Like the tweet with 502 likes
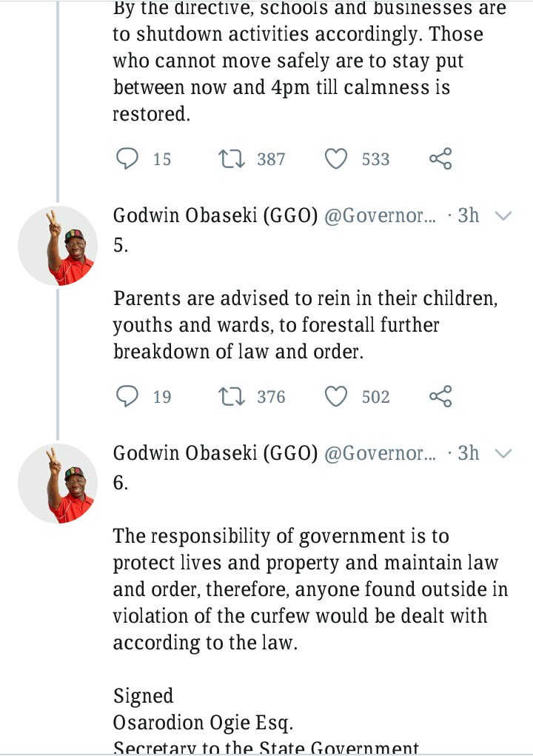 [x=337, y=397]
